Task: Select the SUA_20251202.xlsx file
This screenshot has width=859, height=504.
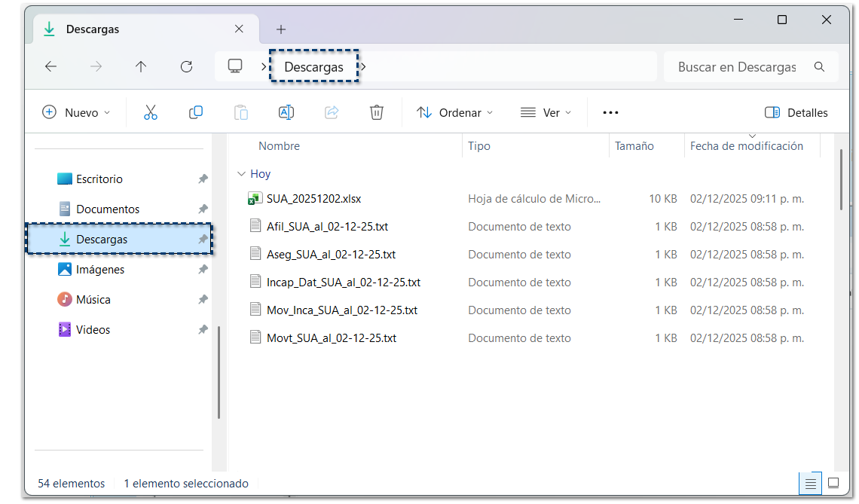Action: [313, 199]
